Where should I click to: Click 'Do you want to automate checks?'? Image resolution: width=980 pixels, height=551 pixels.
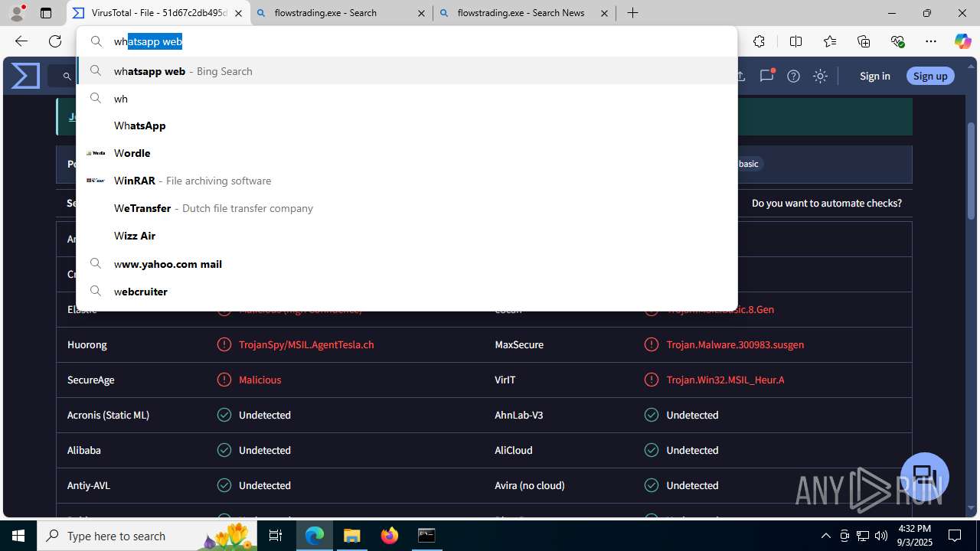pyautogui.click(x=827, y=203)
